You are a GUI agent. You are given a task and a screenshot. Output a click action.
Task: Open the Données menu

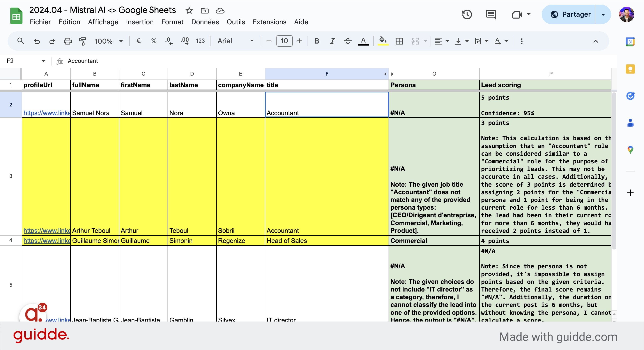pos(205,22)
